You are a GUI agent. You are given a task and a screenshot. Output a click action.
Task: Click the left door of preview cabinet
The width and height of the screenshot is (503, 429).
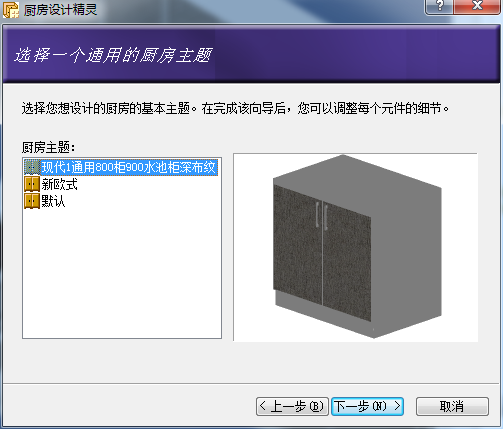point(298,245)
